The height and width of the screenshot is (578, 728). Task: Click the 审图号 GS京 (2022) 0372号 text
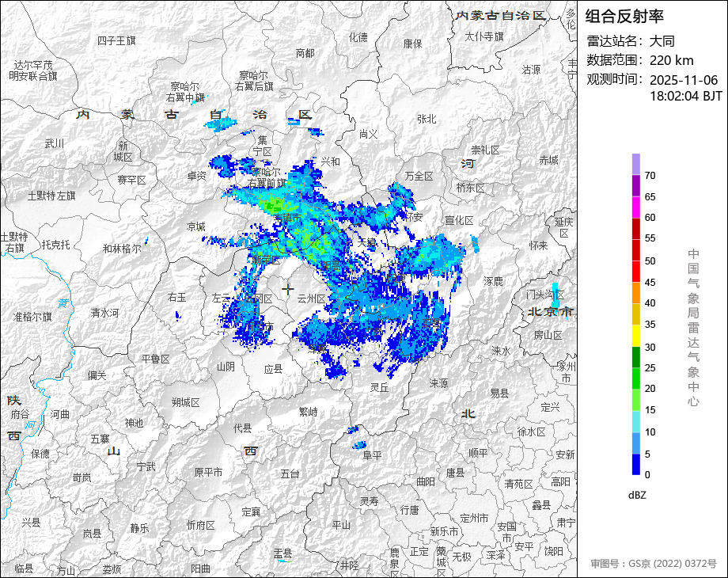pos(654,564)
